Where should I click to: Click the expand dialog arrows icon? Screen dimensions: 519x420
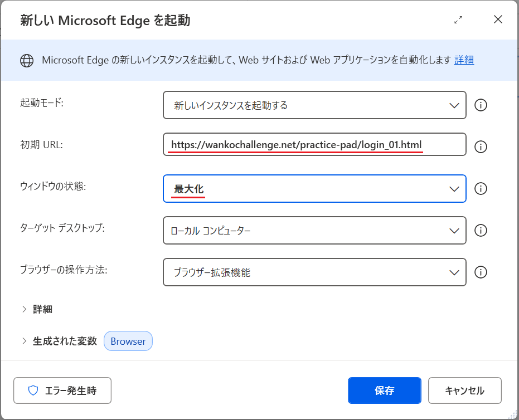tap(458, 20)
